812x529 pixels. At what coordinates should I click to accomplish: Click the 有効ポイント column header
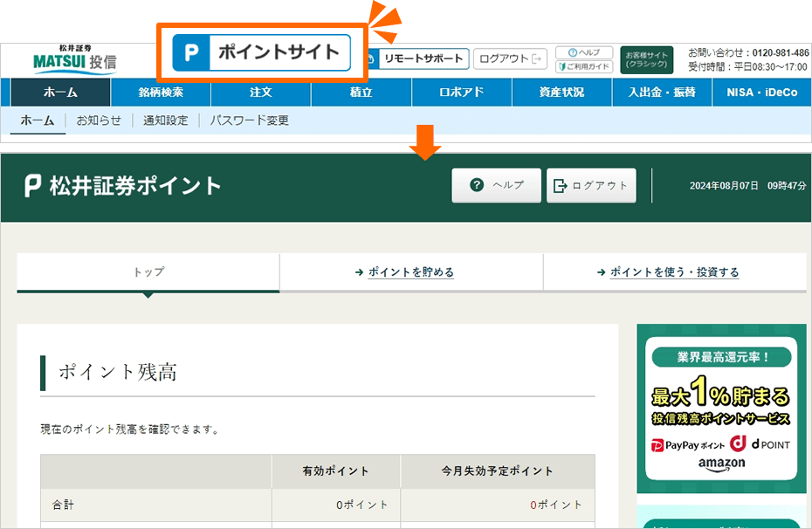click(x=335, y=471)
